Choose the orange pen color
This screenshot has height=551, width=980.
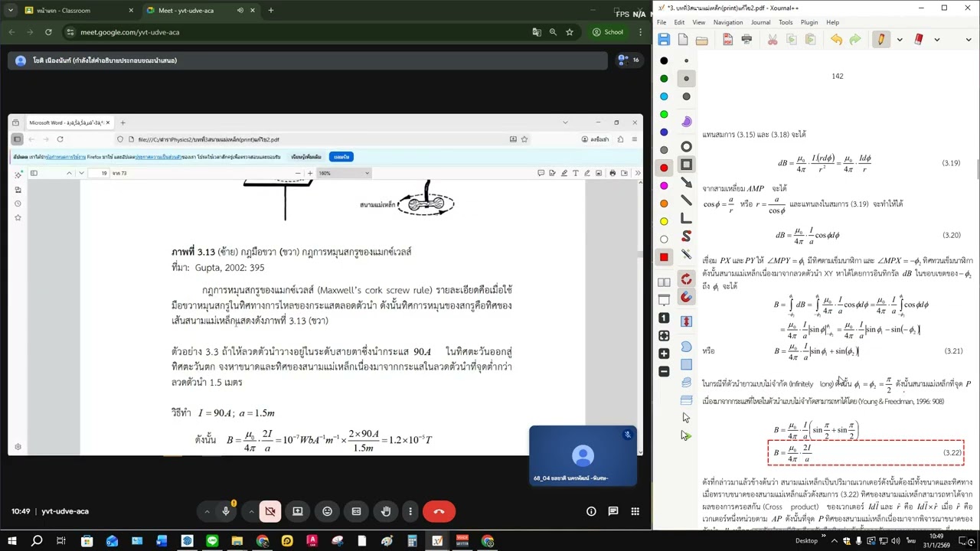click(664, 204)
